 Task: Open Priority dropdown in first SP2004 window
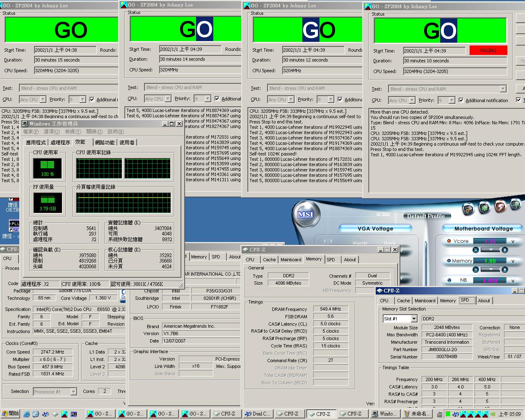[x=82, y=99]
